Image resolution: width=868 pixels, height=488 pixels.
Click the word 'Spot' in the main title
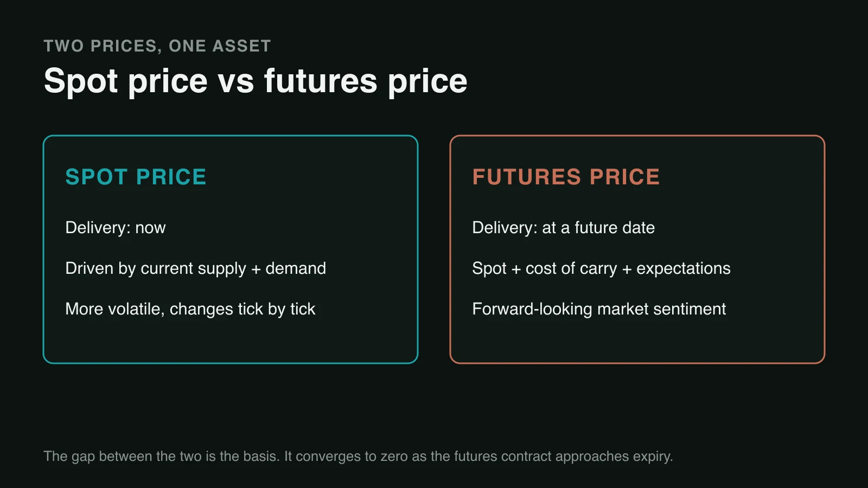tap(81, 81)
